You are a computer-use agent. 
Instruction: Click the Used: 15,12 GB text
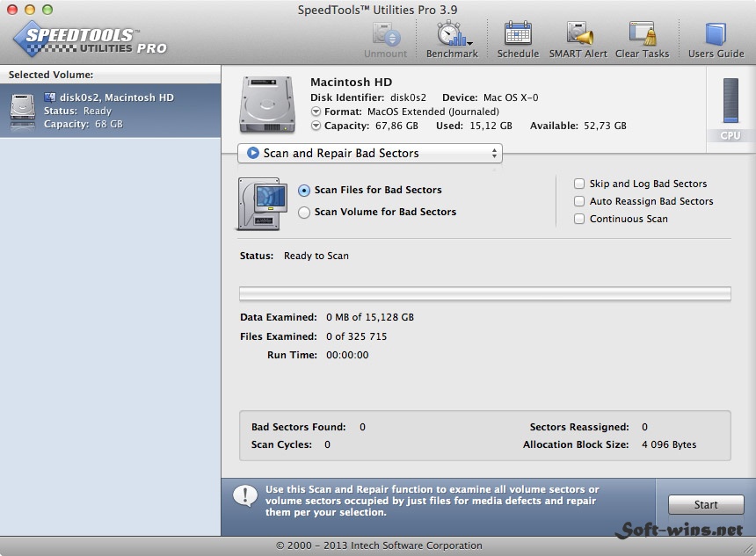click(x=474, y=126)
